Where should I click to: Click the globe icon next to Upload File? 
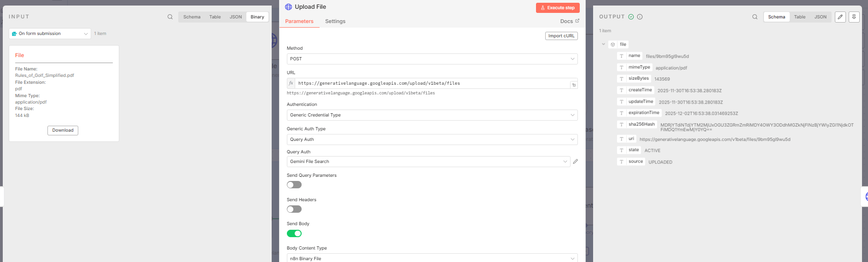289,7
